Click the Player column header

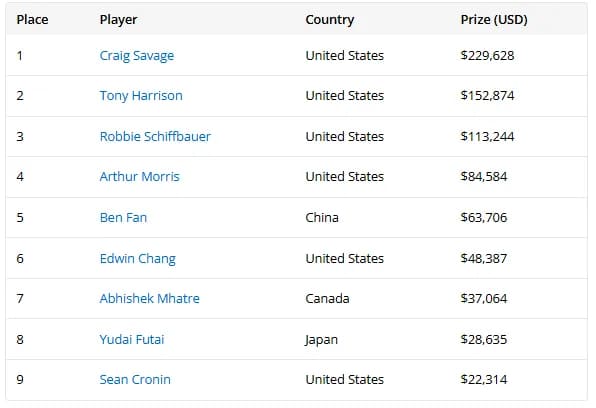(118, 20)
